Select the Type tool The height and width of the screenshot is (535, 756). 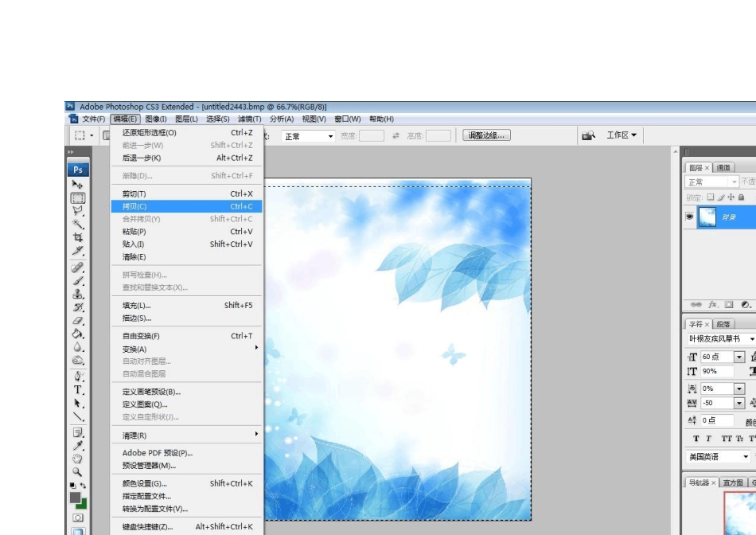78,390
